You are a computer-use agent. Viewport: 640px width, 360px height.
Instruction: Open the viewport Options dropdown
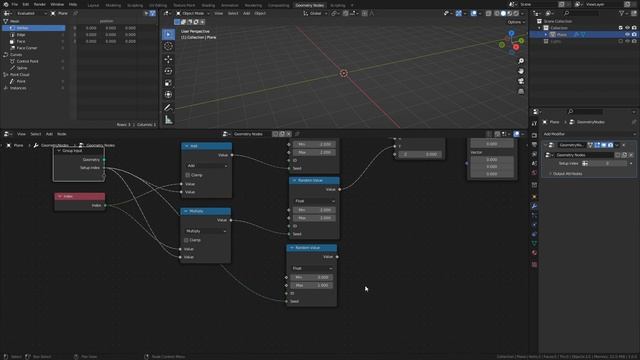516,22
